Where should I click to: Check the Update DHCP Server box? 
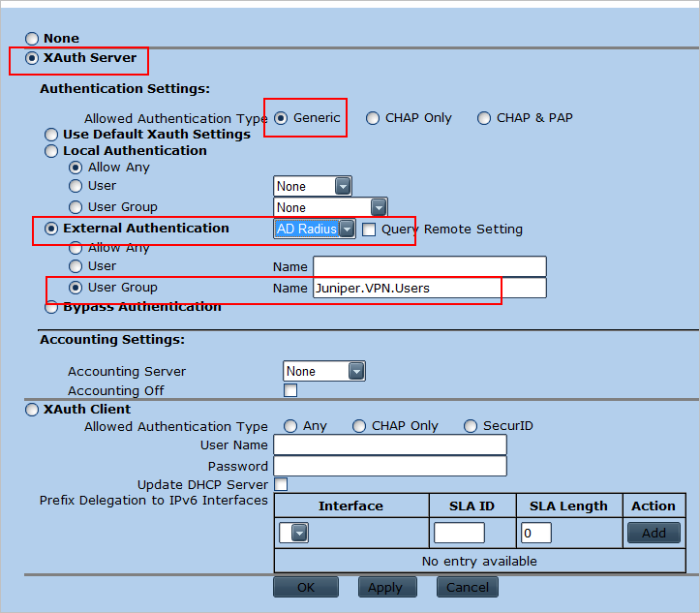[x=281, y=484]
